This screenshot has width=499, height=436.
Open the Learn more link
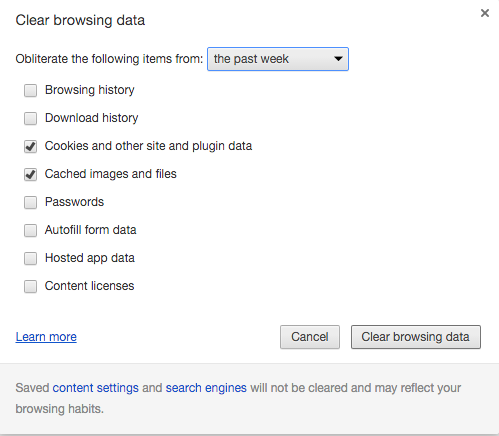point(46,337)
